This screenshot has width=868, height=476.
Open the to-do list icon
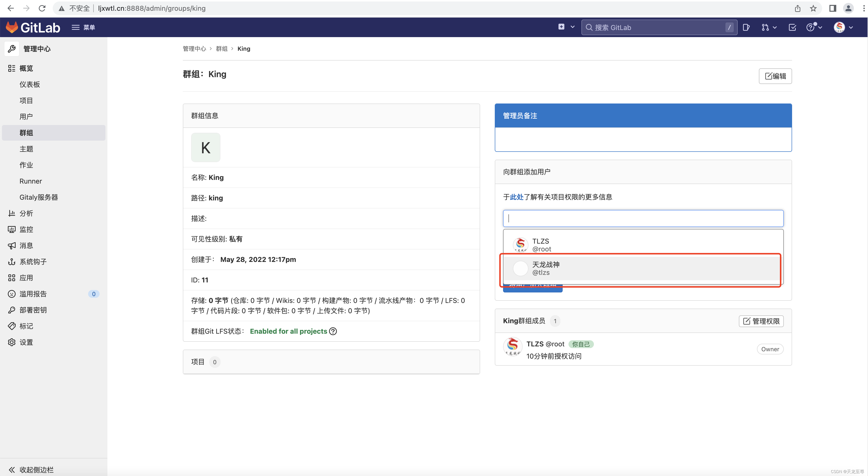tap(792, 27)
